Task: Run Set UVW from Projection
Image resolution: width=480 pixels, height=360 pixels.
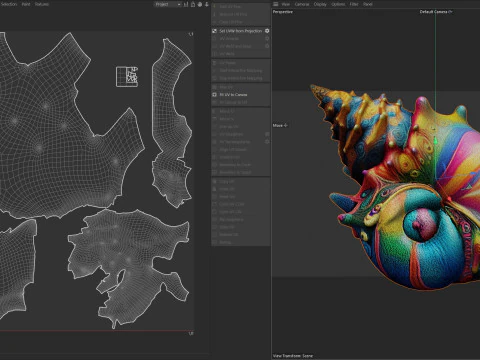Action: tap(241, 31)
